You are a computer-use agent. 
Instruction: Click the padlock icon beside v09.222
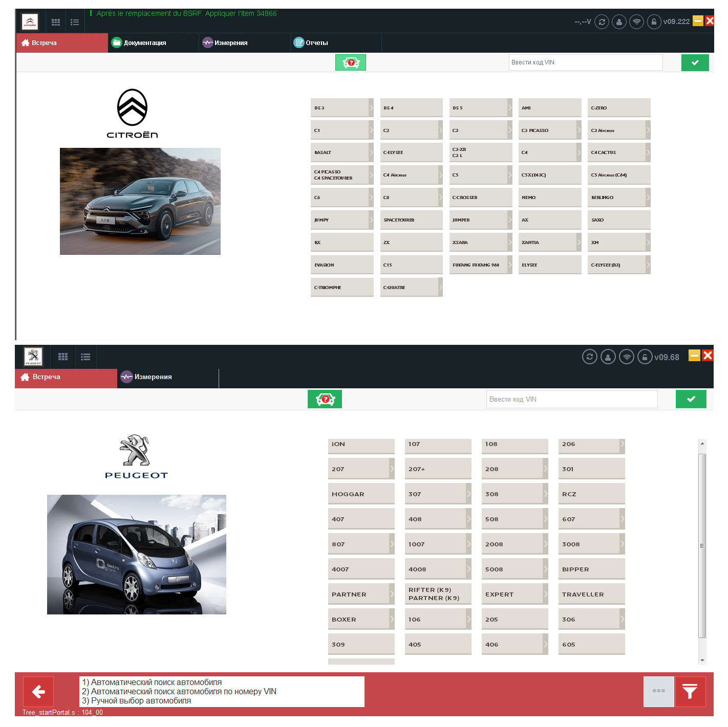pyautogui.click(x=654, y=22)
